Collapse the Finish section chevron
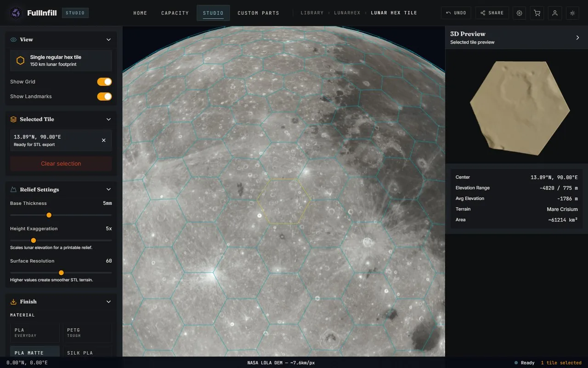Screen dimensions: 588x368 (108, 302)
